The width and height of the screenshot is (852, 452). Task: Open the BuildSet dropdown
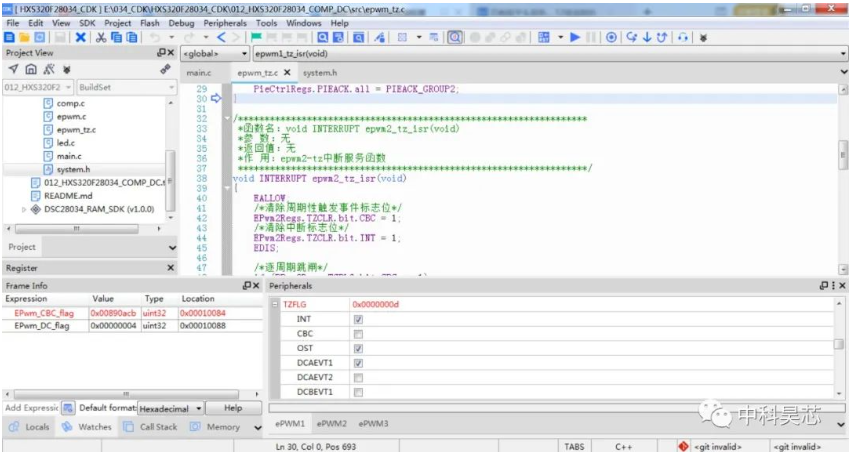(x=127, y=87)
